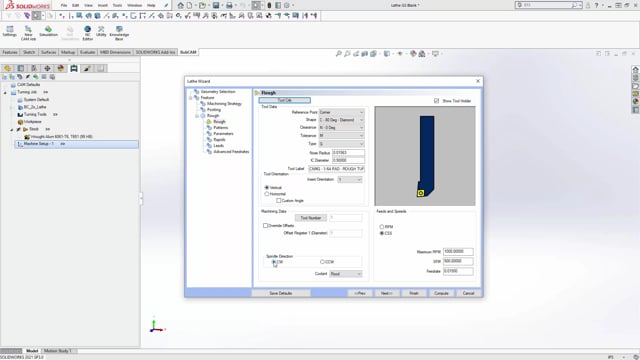The width and height of the screenshot is (640, 360).
Task: Open BobCAM Settings in ribbon
Action: coord(10,31)
